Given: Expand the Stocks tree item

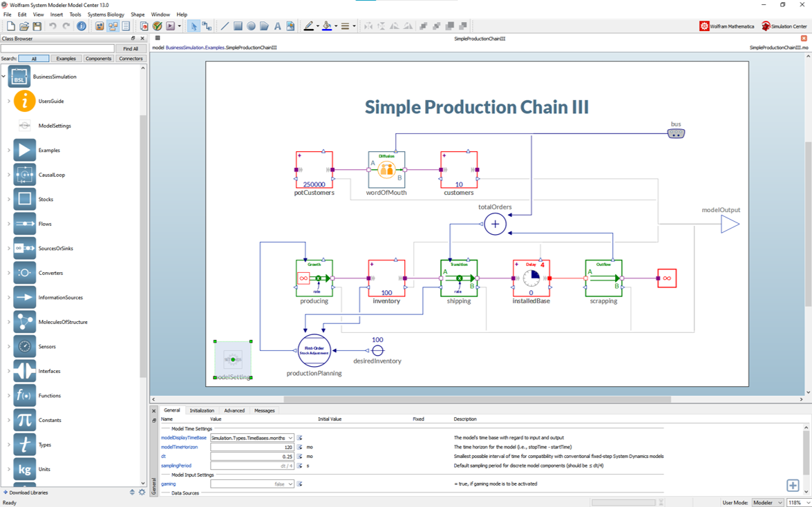Looking at the screenshot, I should click(x=9, y=200).
